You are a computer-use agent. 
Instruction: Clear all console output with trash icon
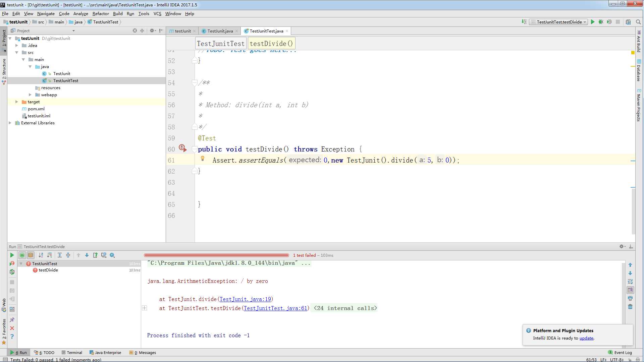pos(630,307)
